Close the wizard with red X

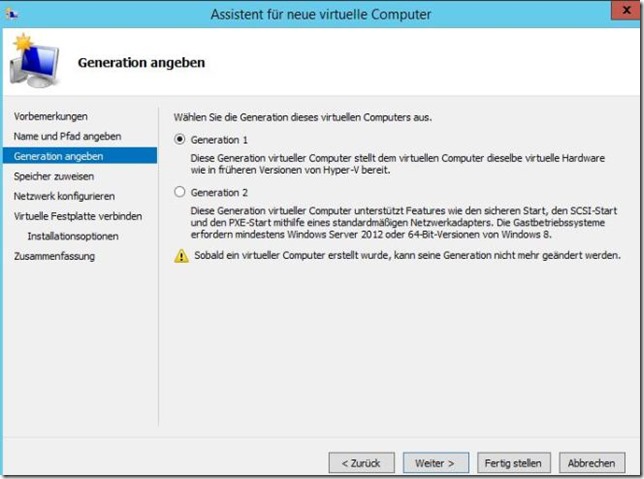pyautogui.click(x=626, y=10)
